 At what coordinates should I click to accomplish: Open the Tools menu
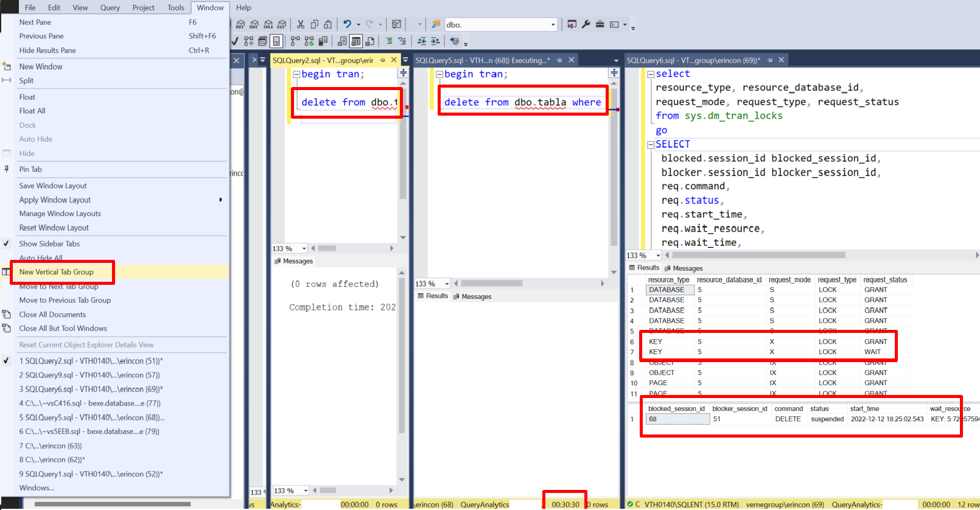click(176, 7)
